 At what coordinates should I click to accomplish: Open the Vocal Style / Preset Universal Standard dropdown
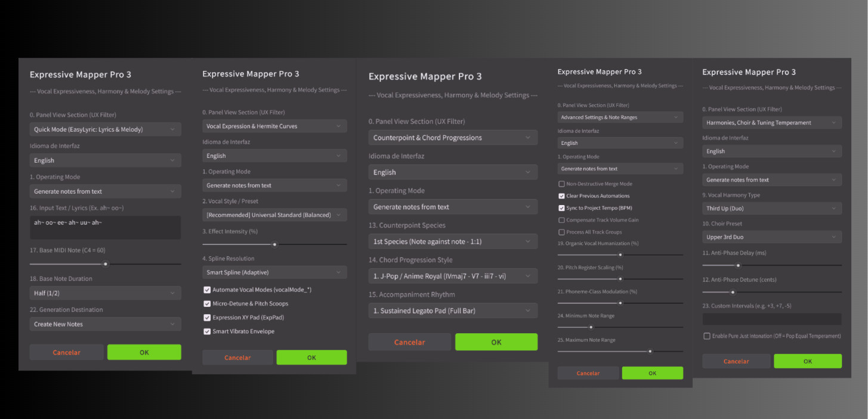pyautogui.click(x=274, y=215)
